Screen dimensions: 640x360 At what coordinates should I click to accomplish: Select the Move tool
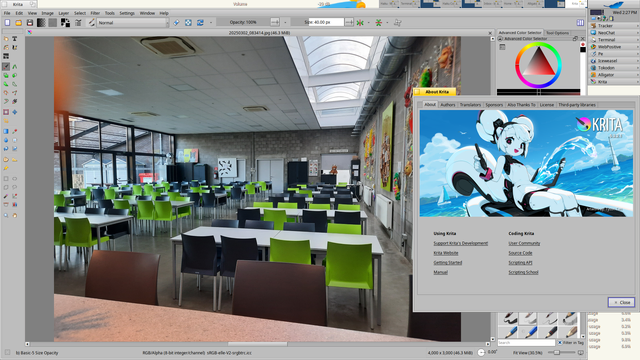click(x=15, y=112)
